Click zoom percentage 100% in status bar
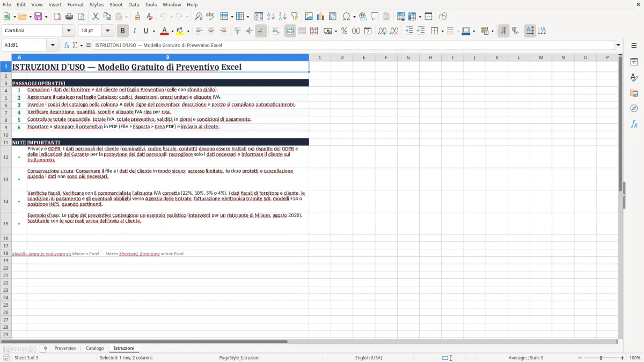 click(x=635, y=358)
